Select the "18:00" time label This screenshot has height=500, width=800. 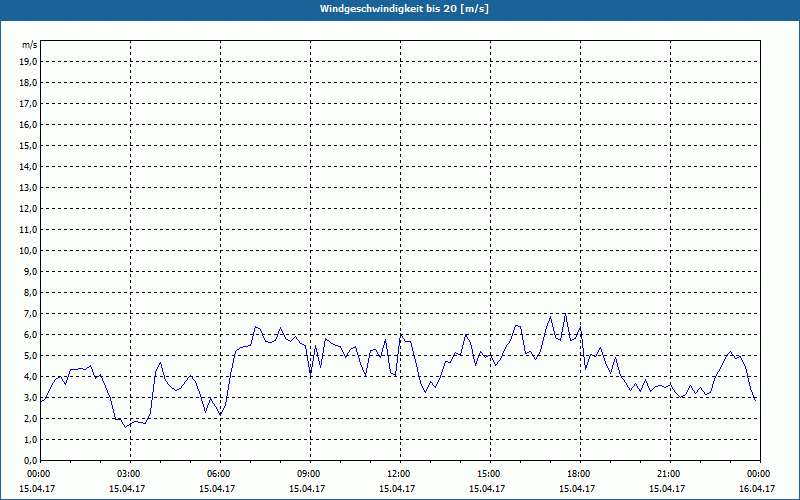click(x=579, y=474)
